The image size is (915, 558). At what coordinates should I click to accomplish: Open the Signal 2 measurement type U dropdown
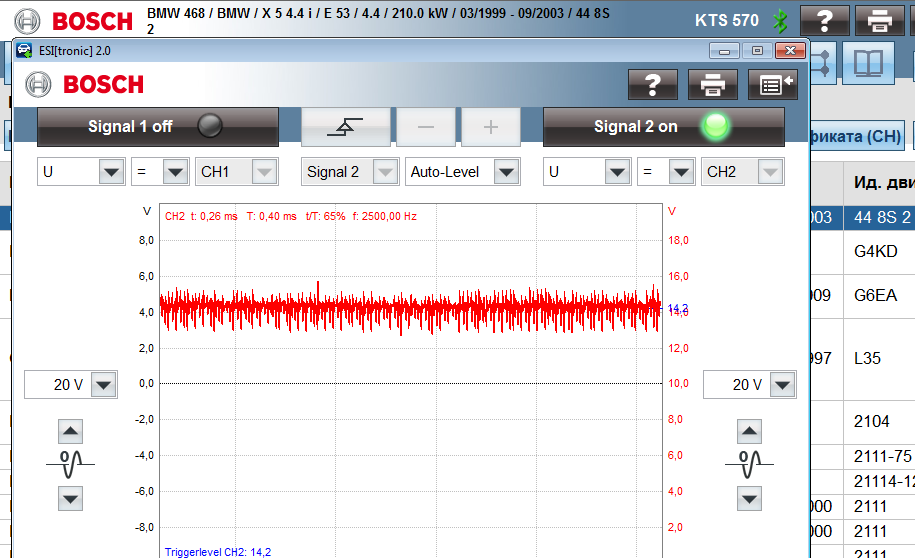coord(587,172)
